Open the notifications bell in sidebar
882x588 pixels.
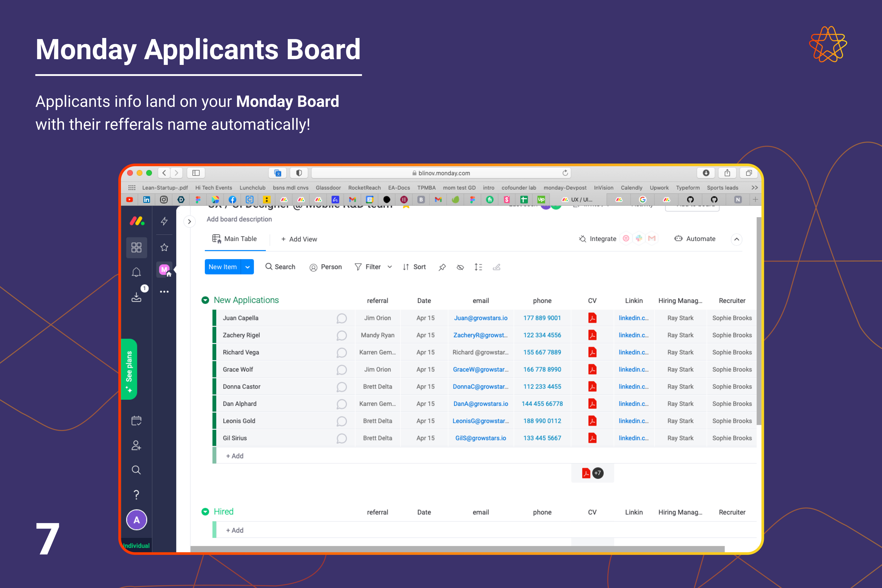pyautogui.click(x=136, y=272)
